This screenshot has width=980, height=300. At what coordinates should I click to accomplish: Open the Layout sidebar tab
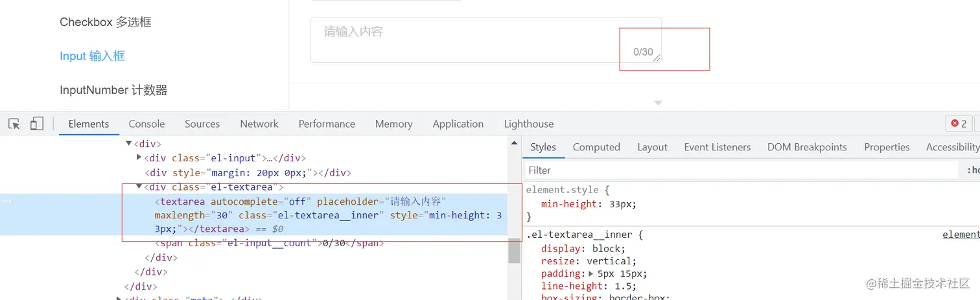652,147
